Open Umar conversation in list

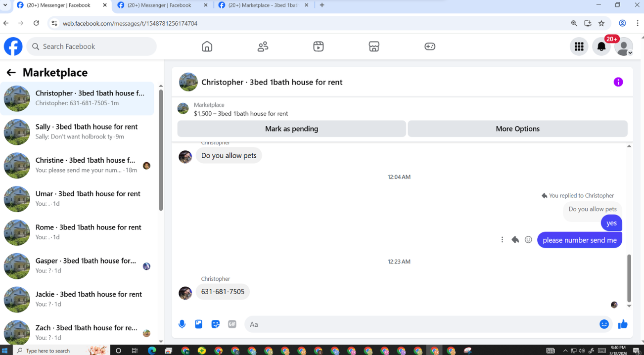[78, 199]
